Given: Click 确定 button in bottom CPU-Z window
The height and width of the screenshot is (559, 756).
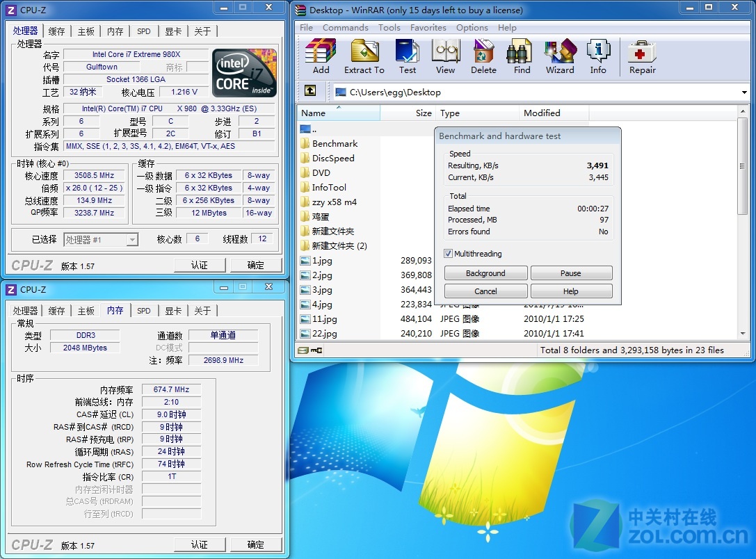Looking at the screenshot, I should point(255,544).
